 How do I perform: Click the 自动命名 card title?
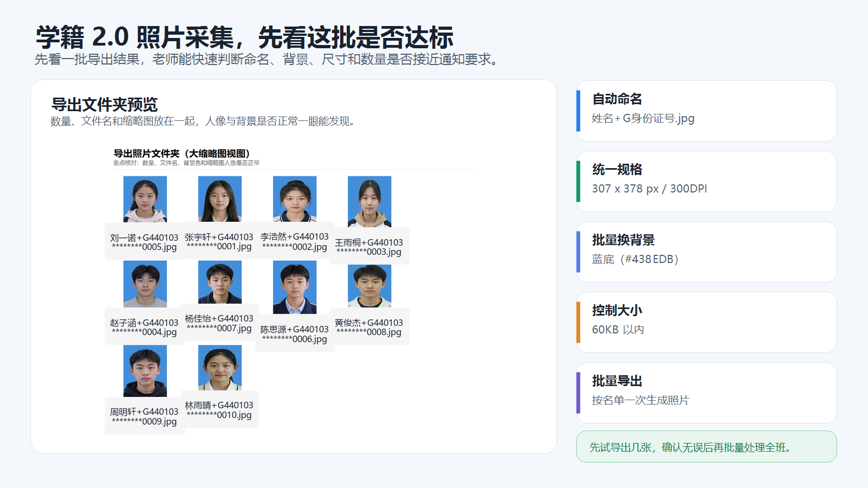click(617, 99)
